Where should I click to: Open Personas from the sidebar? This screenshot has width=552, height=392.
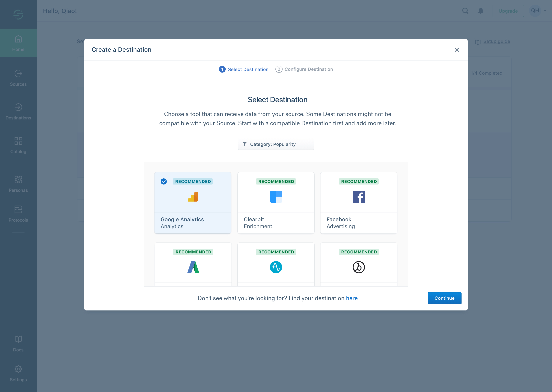pos(18,180)
